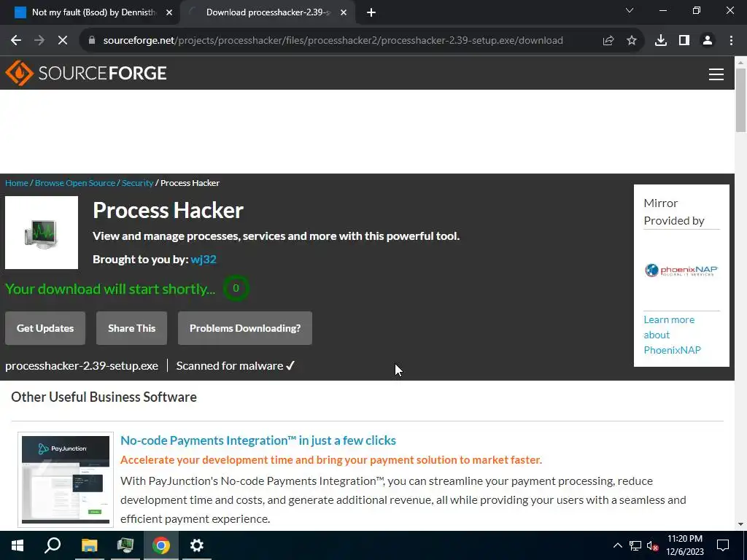
Task: Click the Home breadcrumb link
Action: (17, 183)
